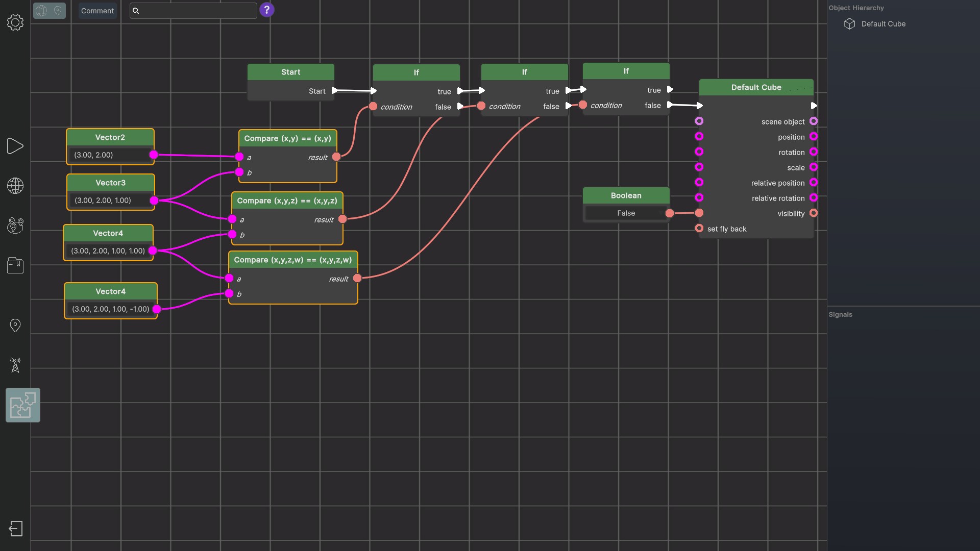Image resolution: width=980 pixels, height=551 pixels.
Task: Click the third If node condition port
Action: point(583,105)
